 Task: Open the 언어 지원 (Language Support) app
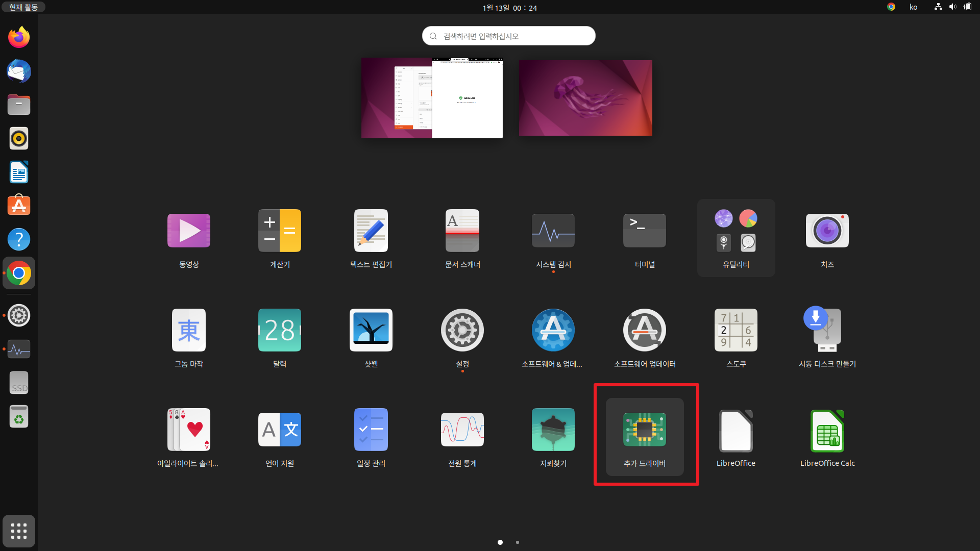click(279, 430)
